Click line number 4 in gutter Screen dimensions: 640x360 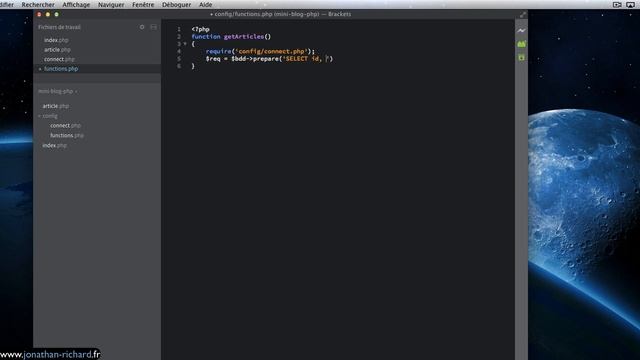pos(179,51)
